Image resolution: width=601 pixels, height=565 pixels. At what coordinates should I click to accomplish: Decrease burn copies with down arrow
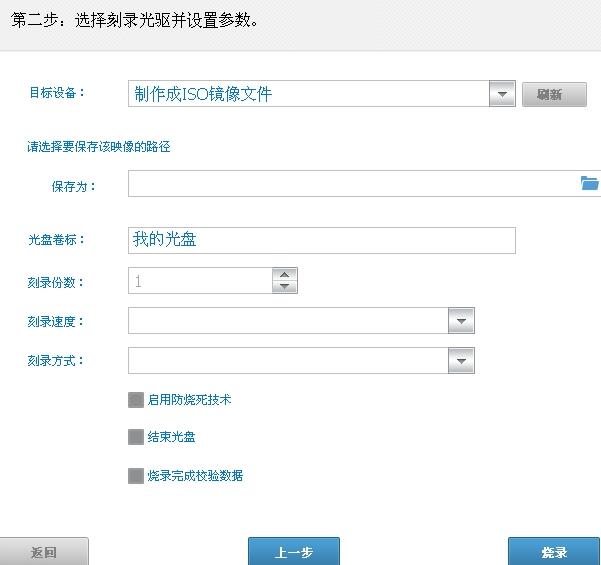tap(285, 287)
